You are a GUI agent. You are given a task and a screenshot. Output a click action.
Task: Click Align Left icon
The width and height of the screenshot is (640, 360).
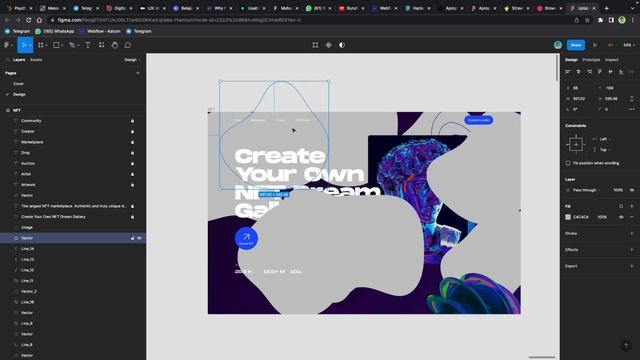click(568, 71)
